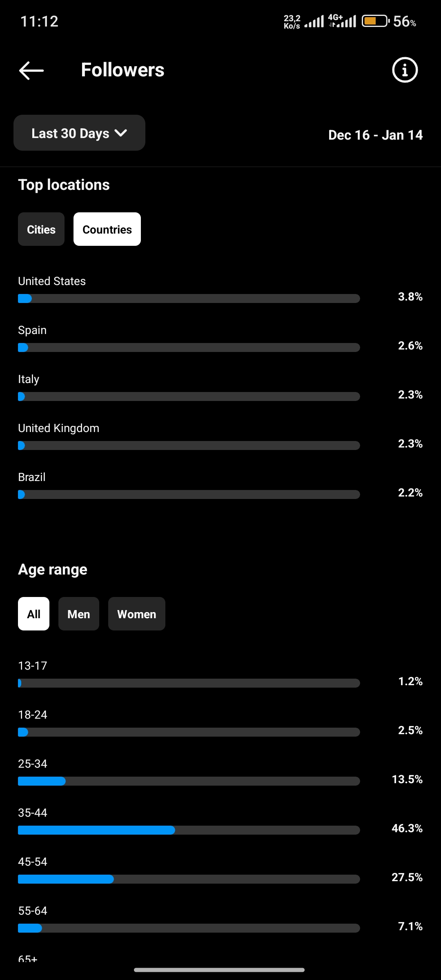441x980 pixels.
Task: Tap the bottom home gesture bar
Action: tap(219, 970)
